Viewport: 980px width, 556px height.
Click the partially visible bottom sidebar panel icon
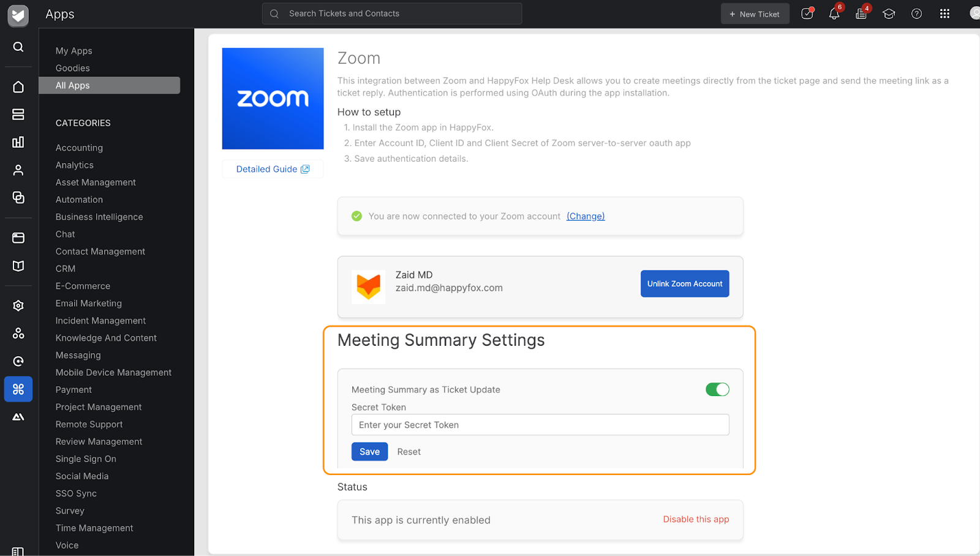[x=18, y=552]
